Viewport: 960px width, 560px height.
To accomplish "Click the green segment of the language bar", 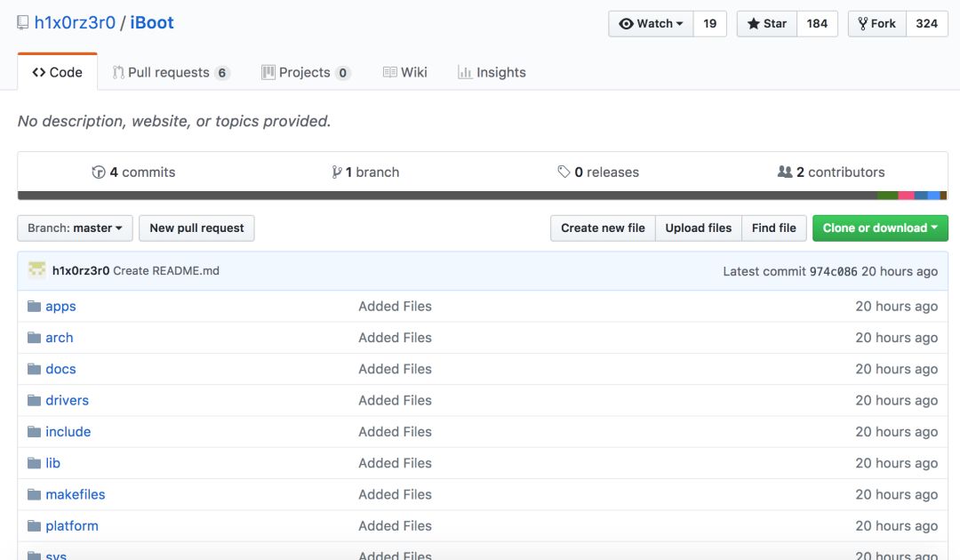I will coord(888,196).
